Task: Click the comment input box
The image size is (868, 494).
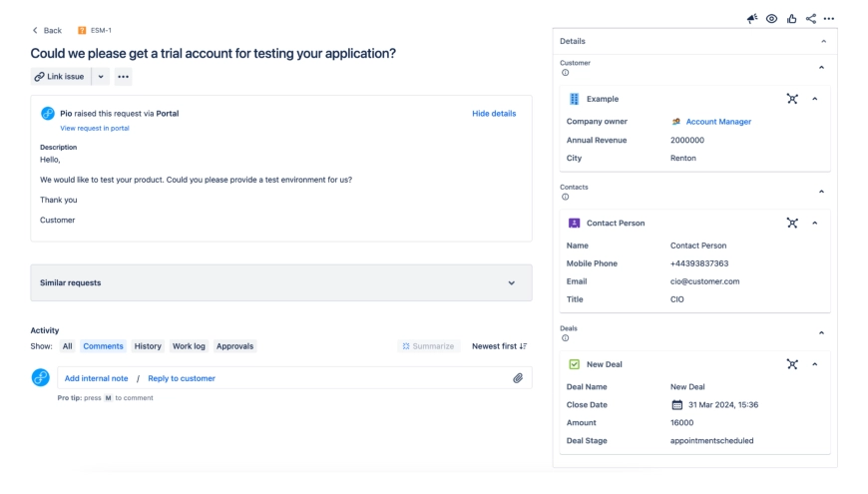Action: 294,377
